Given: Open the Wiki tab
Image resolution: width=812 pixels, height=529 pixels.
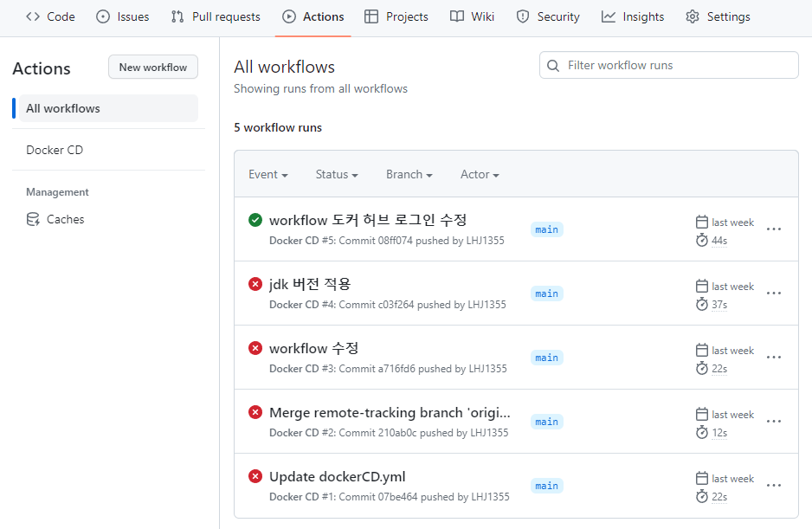Looking at the screenshot, I should tap(472, 16).
